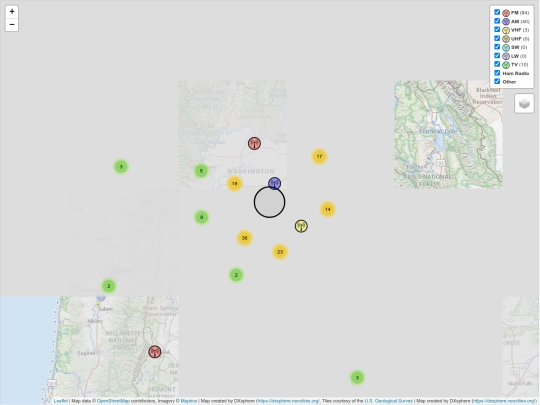Image resolution: width=540 pixels, height=405 pixels.
Task: Expand the yellow cluster of 19
Action: tap(235, 183)
